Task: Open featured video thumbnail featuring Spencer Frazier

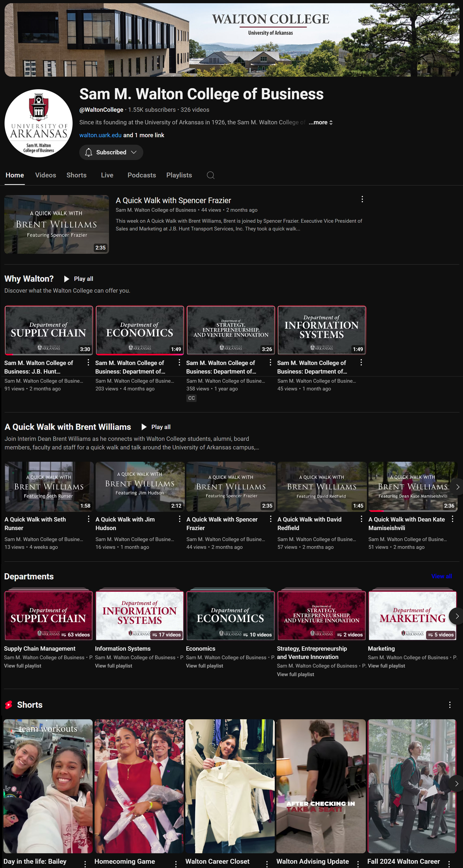Action: click(57, 224)
